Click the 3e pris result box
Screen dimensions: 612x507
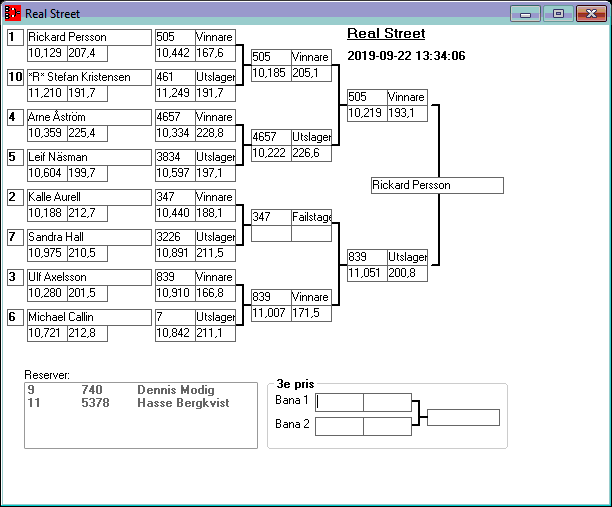463,417
